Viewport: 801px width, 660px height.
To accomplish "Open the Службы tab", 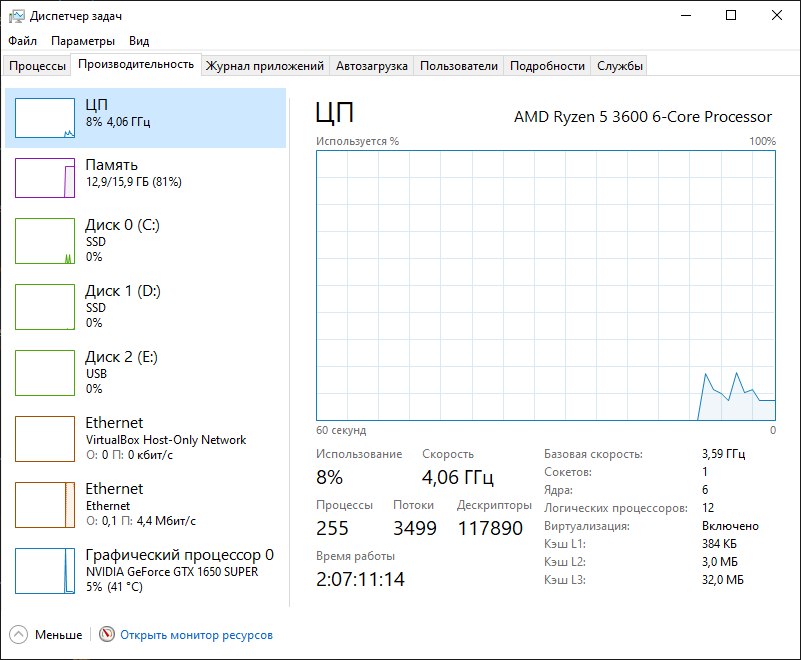I will click(x=620, y=66).
